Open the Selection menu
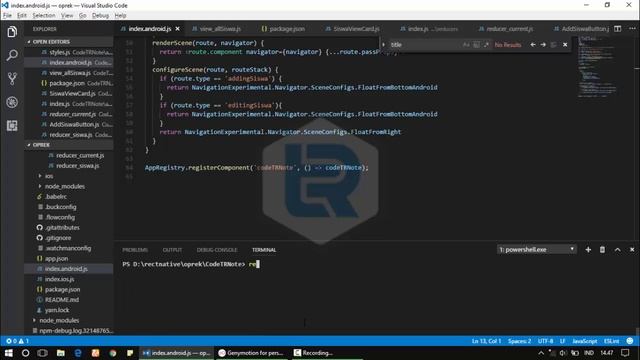 click(44, 16)
